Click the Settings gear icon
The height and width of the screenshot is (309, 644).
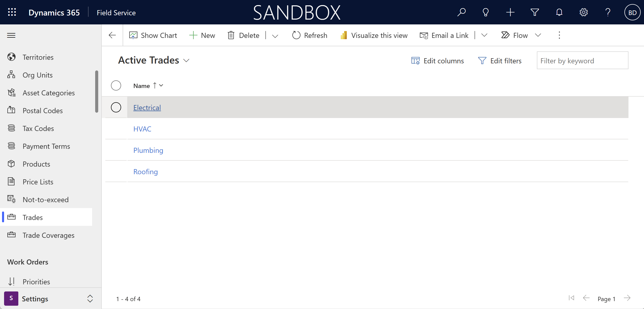584,12
